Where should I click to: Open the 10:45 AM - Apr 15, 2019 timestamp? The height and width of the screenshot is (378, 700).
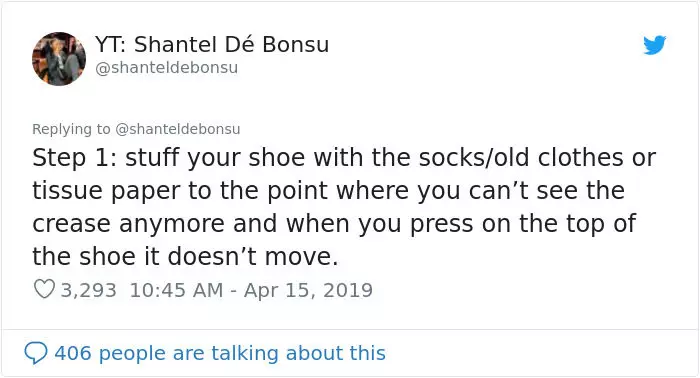251,290
